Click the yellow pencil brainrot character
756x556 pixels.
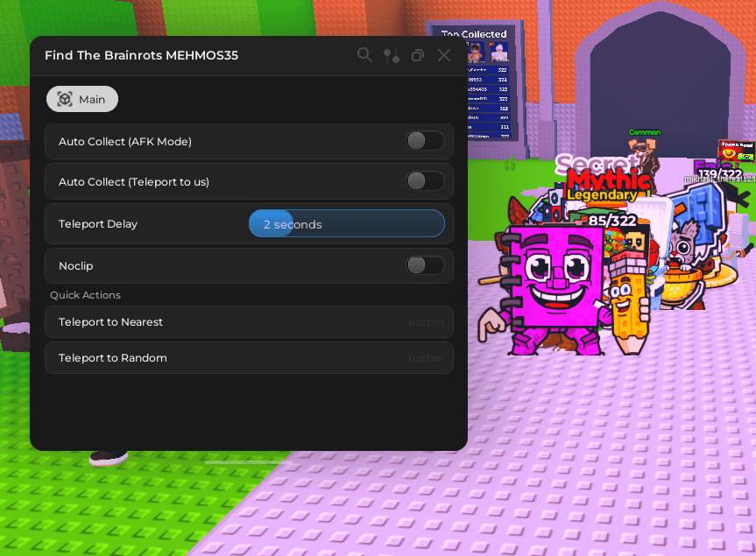point(628,306)
